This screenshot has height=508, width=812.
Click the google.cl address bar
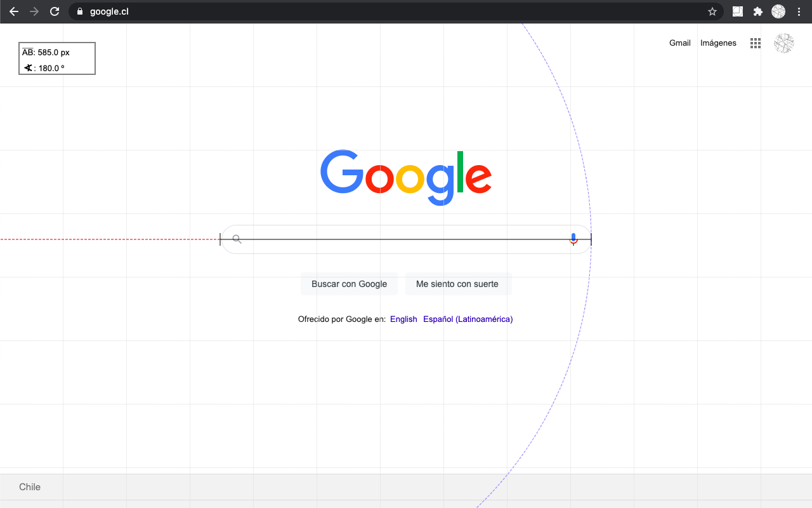tap(396, 11)
